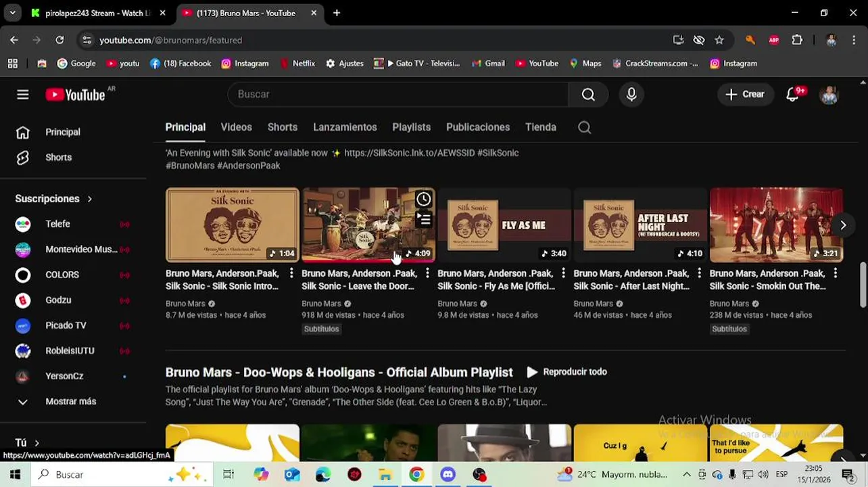Open options for Silk Sonic Intro video
The width and height of the screenshot is (868, 487).
click(291, 273)
